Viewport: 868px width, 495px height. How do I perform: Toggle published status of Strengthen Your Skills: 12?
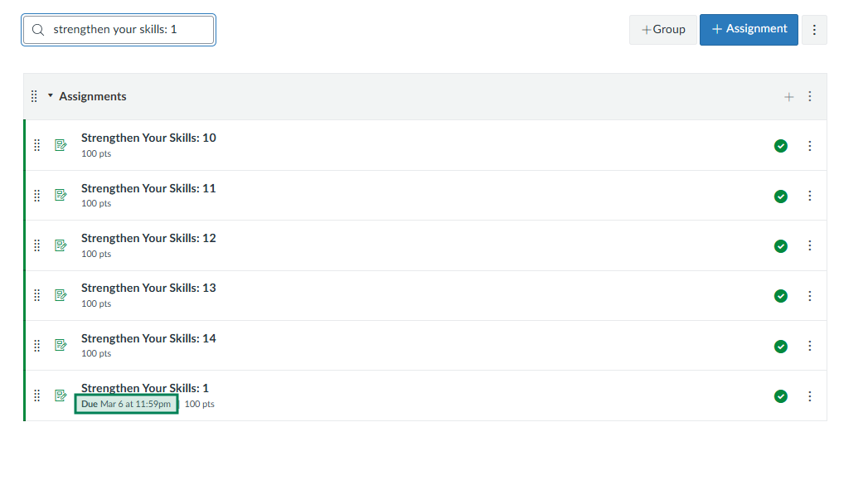(x=780, y=246)
